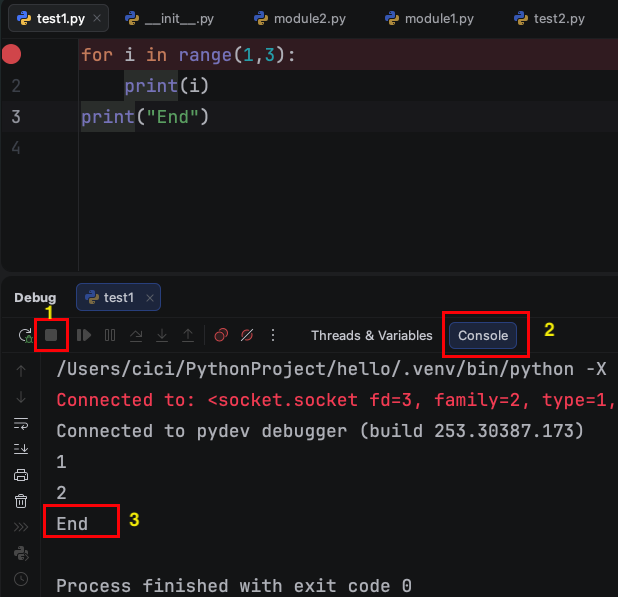Click the Rerun debug icon
Screen dimensions: 618x597
(x=24, y=336)
